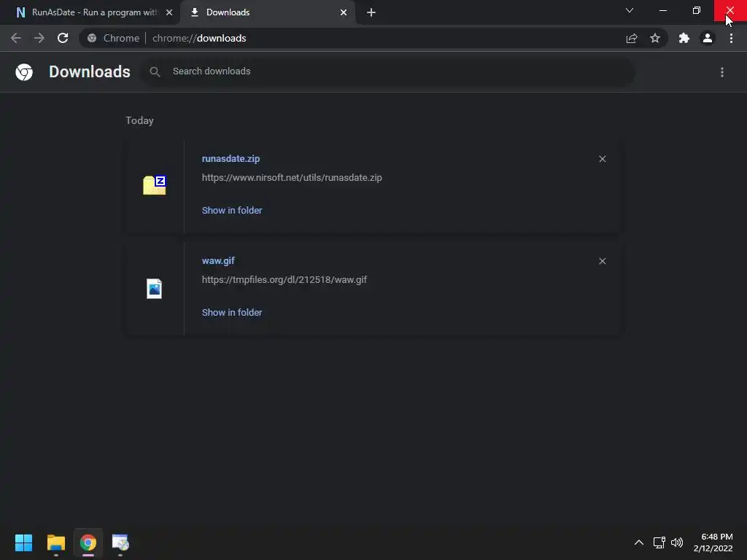Open the Windows Start menu
Image resolution: width=747 pixels, height=560 pixels.
click(x=24, y=542)
